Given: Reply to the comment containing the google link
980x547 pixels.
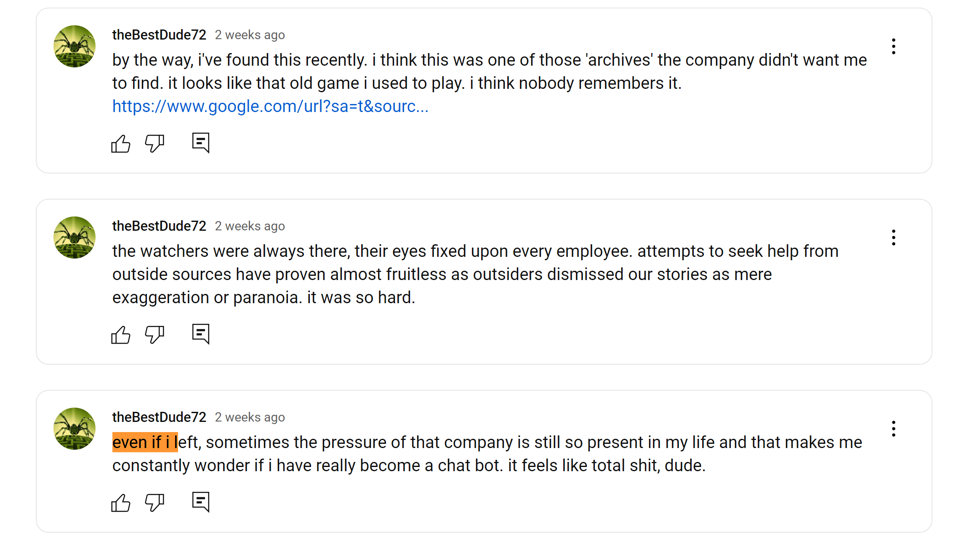Looking at the screenshot, I should click(x=201, y=143).
